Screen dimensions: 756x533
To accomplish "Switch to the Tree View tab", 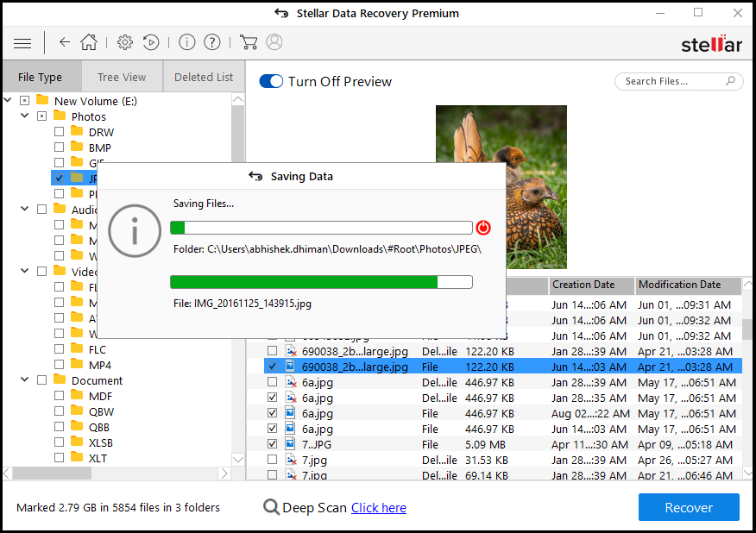I will coord(122,77).
